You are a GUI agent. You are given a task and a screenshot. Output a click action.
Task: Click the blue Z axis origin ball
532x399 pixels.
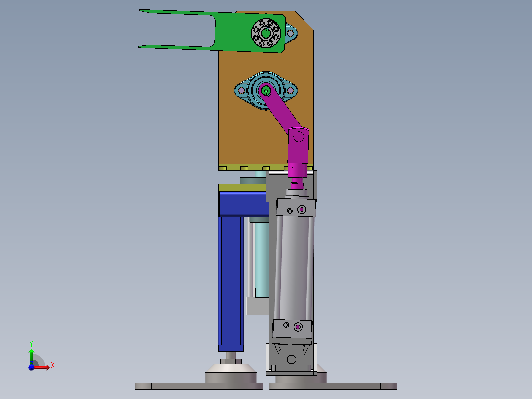point(31,367)
